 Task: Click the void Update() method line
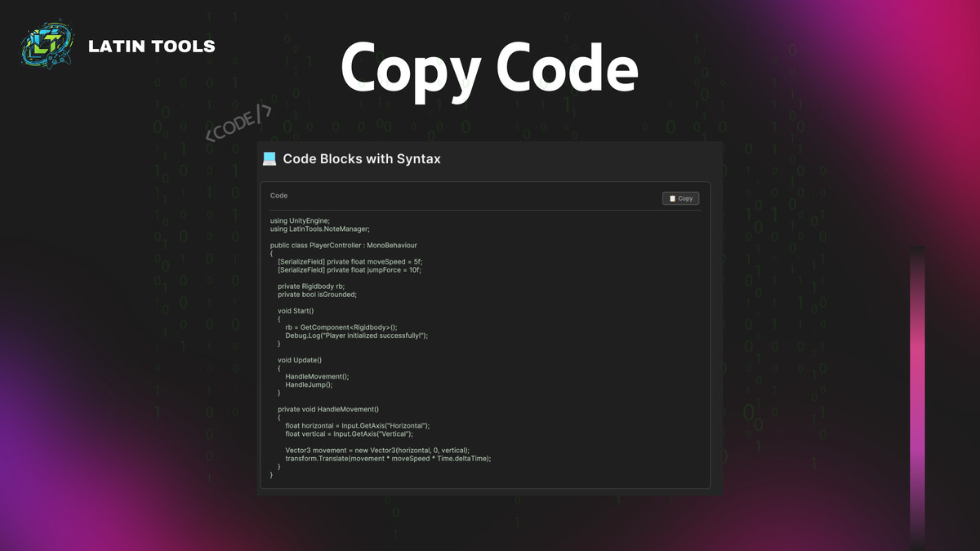(300, 360)
